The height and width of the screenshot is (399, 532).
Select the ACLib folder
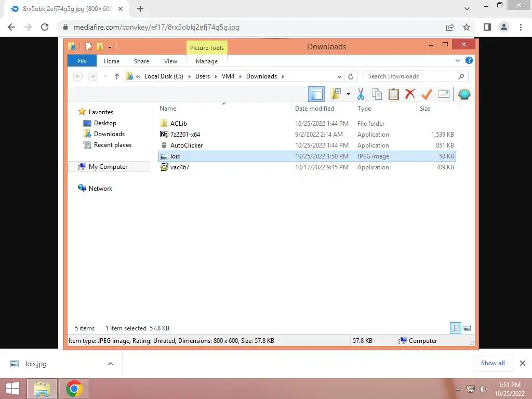[307, 124]
